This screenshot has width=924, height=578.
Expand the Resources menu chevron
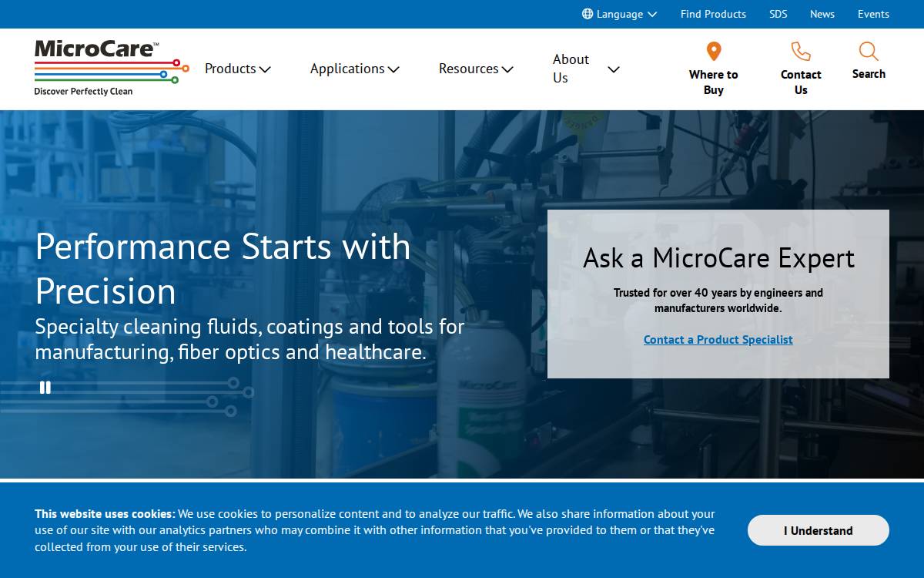507,69
